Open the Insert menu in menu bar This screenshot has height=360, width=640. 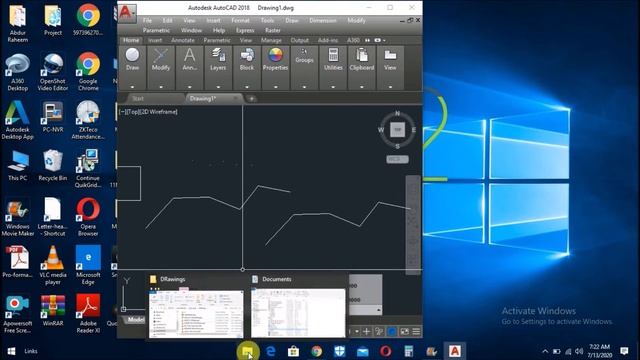(213, 20)
